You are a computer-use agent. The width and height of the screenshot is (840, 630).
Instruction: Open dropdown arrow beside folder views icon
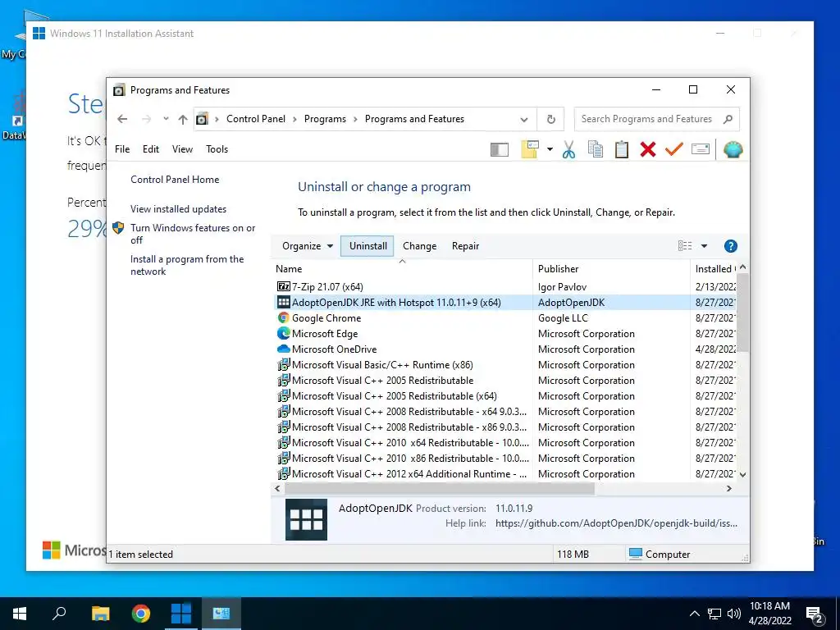(x=550, y=149)
